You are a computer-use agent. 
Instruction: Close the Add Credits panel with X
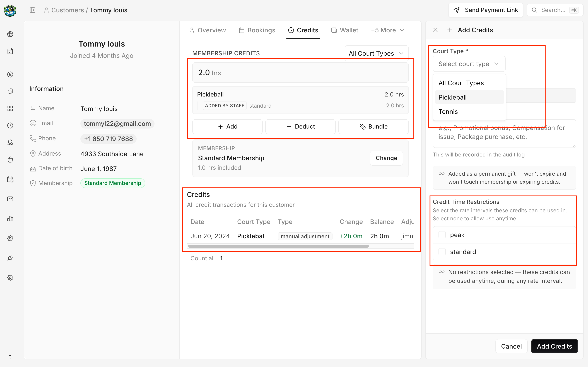click(435, 30)
